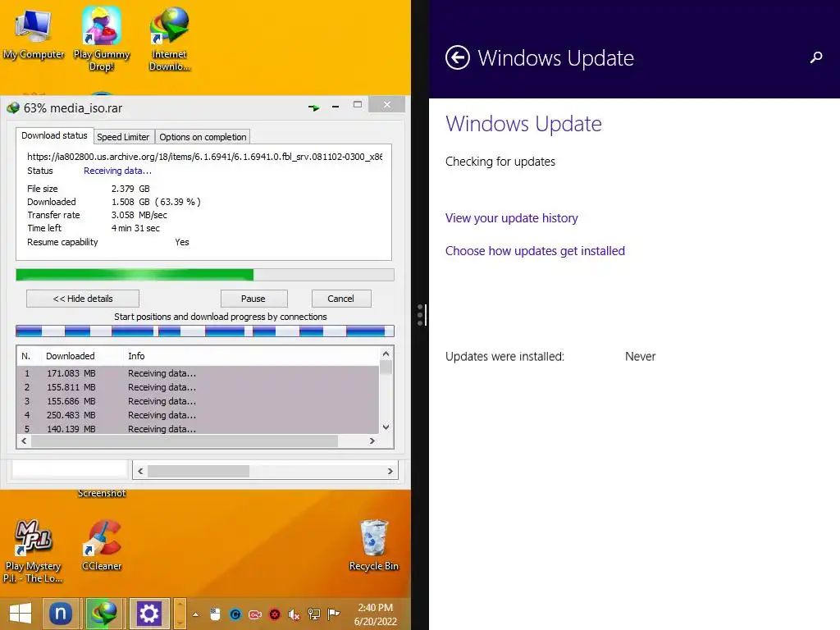Screen dimensions: 840x630
Task: Select connection row with 155.811 MB
Action: (x=199, y=387)
